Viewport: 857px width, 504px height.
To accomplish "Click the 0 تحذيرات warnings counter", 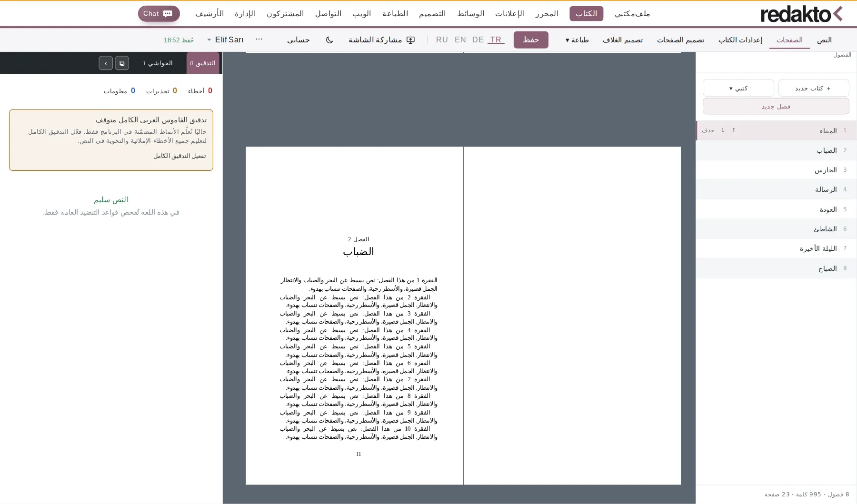I will tap(161, 91).
